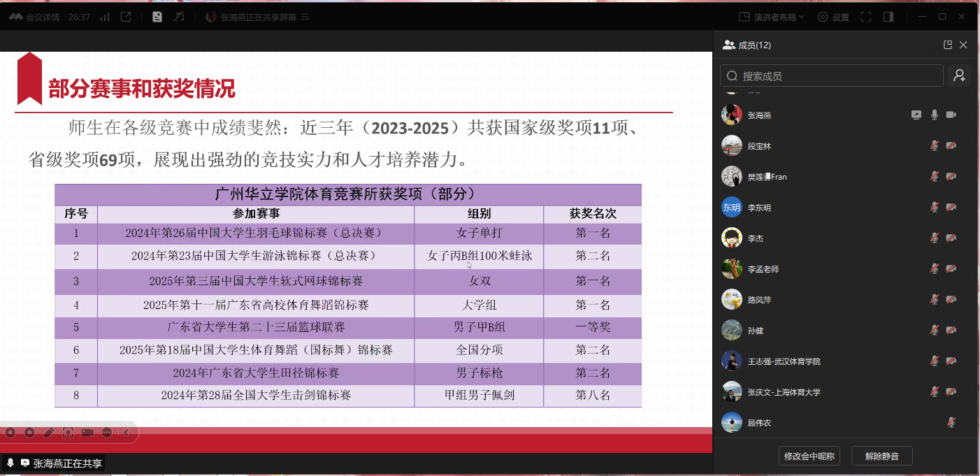Click the pop-out share link icon in top bar
This screenshot has height=476, width=980.
click(126, 17)
